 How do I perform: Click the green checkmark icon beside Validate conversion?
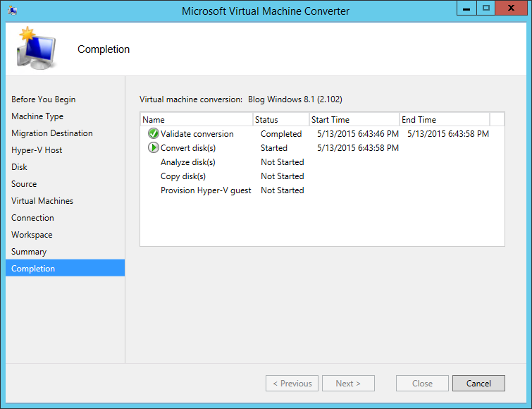click(x=154, y=133)
